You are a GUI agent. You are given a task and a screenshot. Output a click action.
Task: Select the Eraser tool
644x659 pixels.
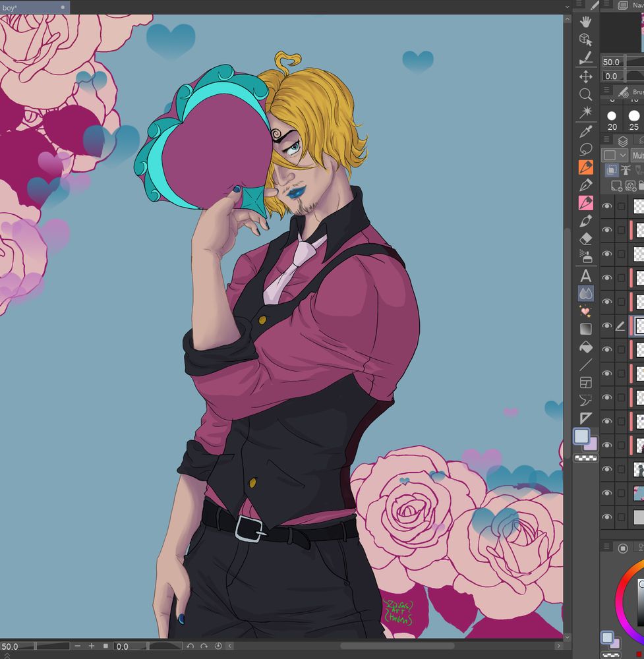point(585,239)
